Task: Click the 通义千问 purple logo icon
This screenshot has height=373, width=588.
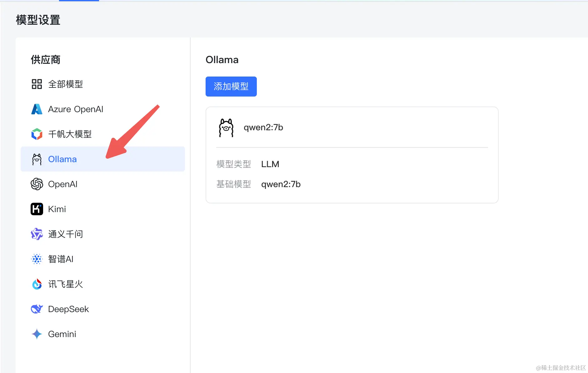Action: point(37,234)
